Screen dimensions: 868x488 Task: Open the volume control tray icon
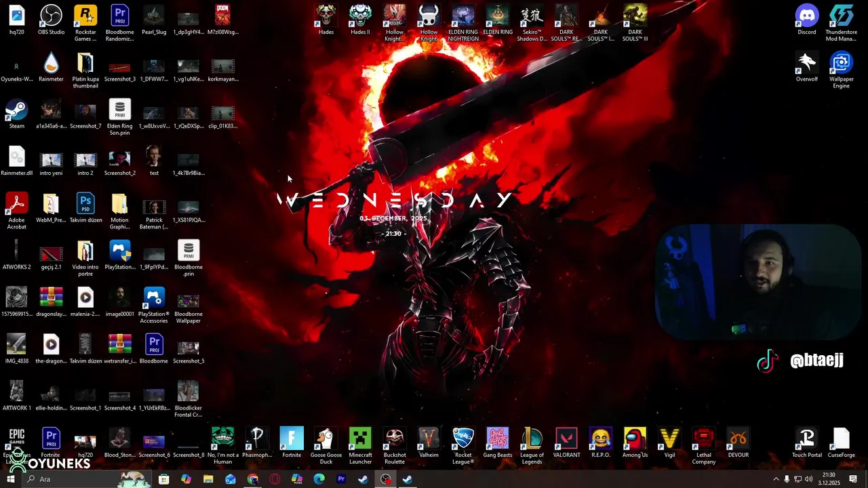pos(808,479)
